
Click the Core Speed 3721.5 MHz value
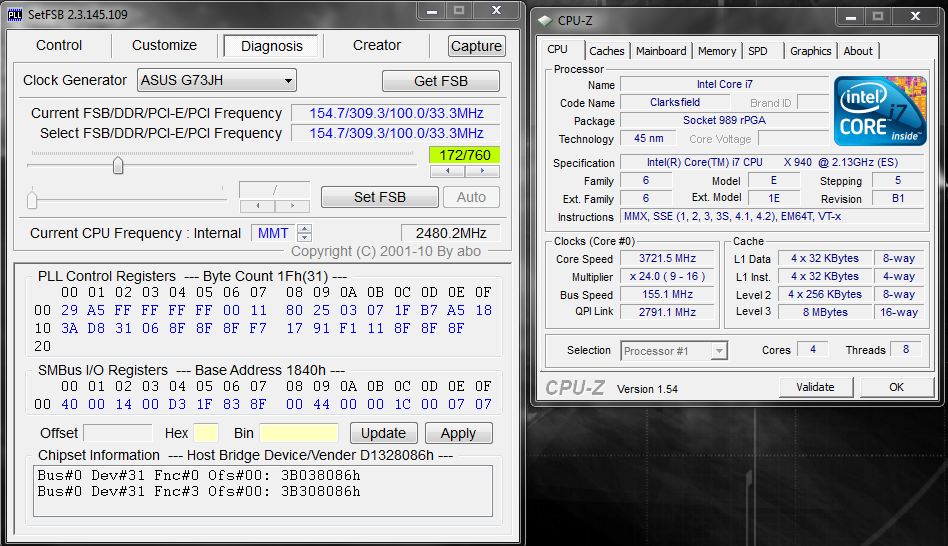tap(667, 258)
